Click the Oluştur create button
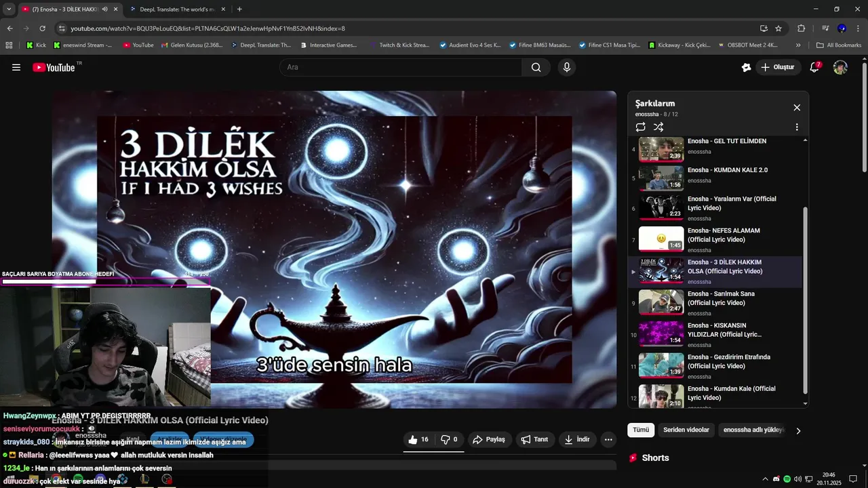Image resolution: width=868 pixels, height=488 pixels. click(x=777, y=67)
